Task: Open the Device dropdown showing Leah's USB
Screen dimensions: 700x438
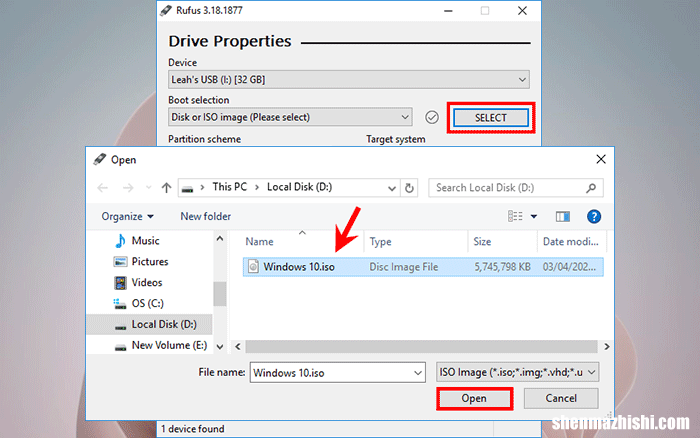Action: point(349,79)
